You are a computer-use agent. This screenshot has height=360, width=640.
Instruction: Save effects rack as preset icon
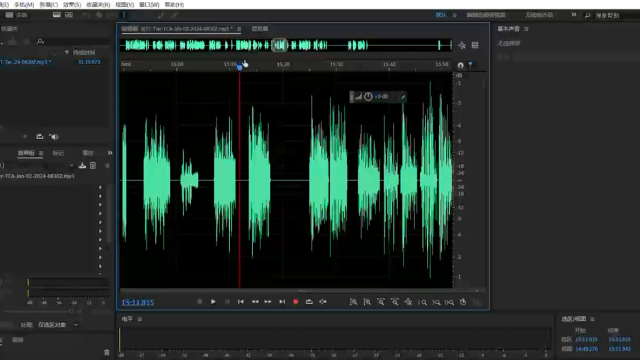[82, 165]
